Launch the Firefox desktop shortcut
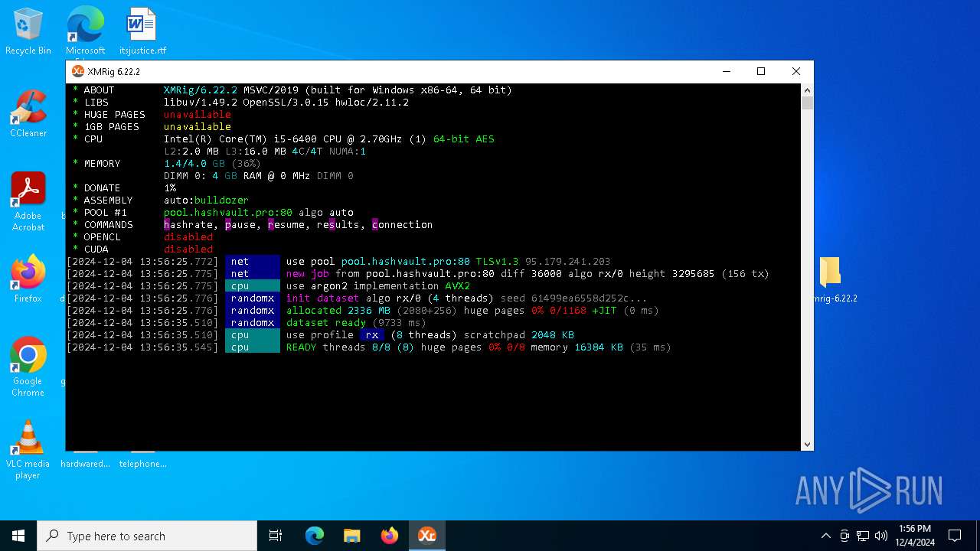The height and width of the screenshot is (551, 980). [28, 279]
